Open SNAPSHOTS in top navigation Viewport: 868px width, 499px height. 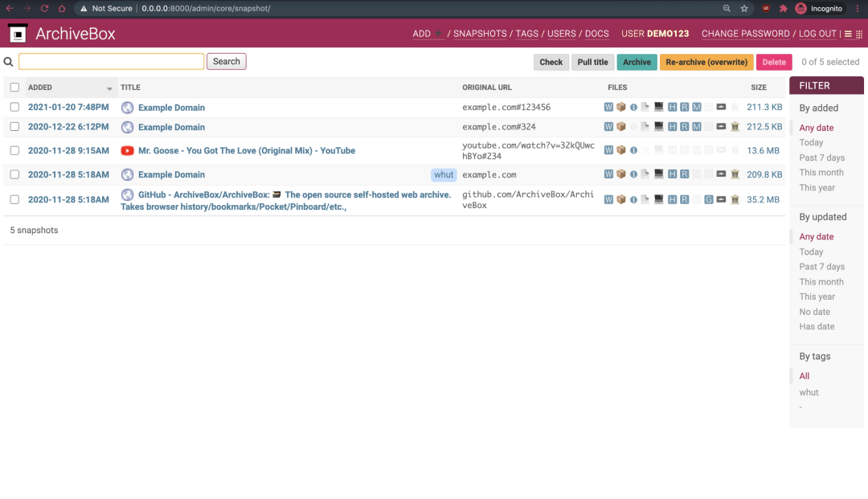(x=479, y=34)
